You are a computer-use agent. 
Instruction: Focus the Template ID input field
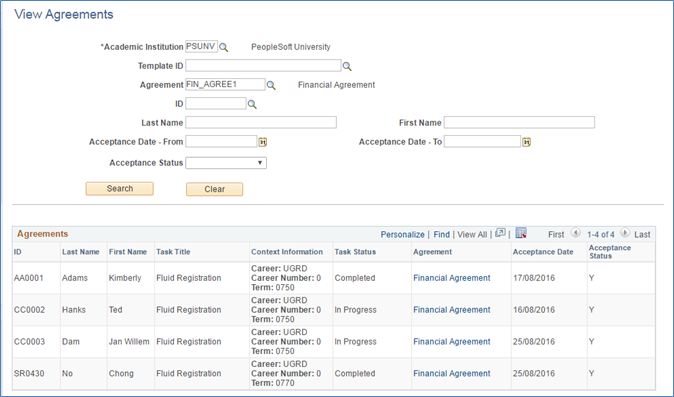[x=263, y=65]
